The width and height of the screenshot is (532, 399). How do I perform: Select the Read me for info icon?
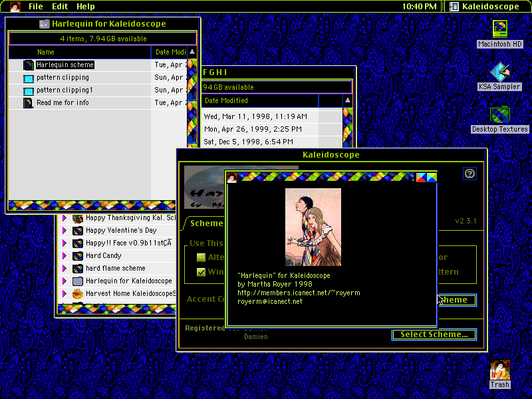[28, 103]
